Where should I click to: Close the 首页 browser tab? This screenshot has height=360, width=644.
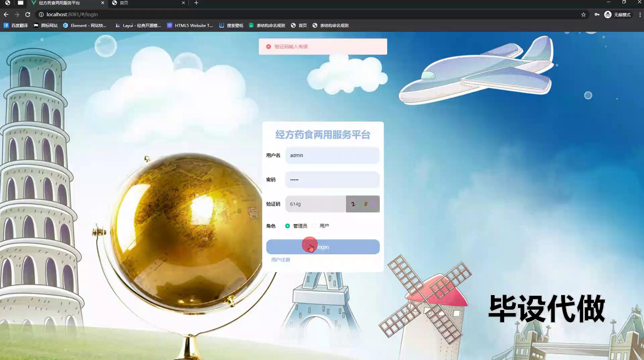click(183, 3)
